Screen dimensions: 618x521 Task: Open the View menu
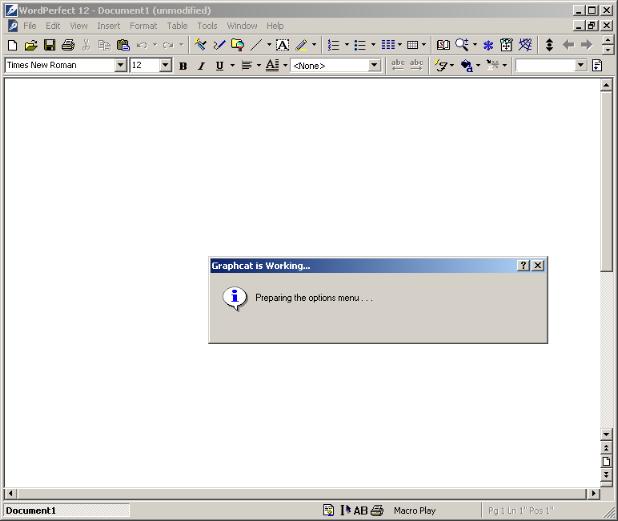78,26
